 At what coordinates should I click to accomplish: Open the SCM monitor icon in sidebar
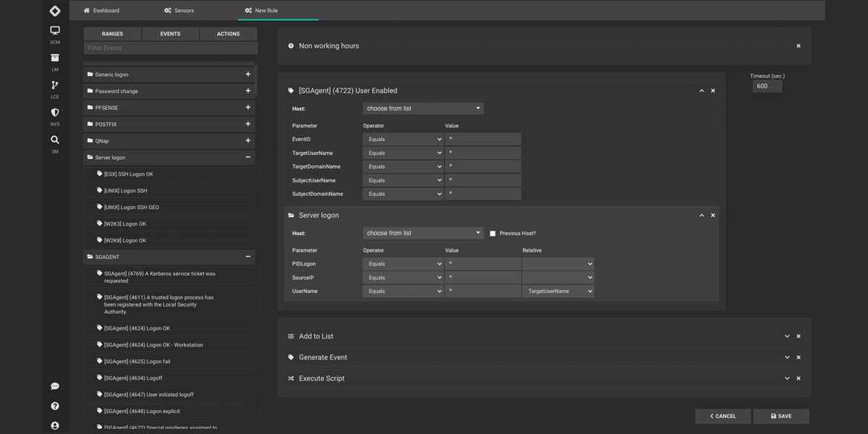click(55, 30)
